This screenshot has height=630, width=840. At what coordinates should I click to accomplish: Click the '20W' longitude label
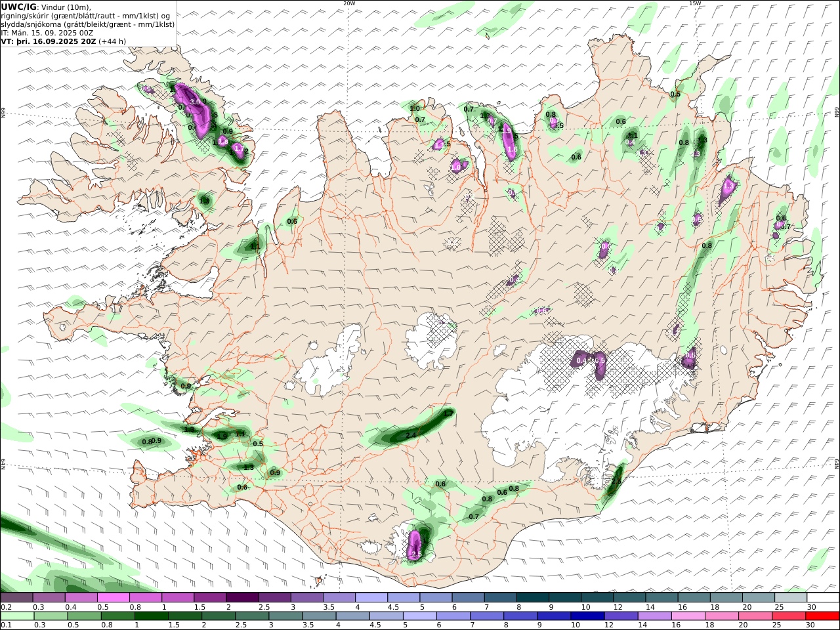click(x=349, y=3)
